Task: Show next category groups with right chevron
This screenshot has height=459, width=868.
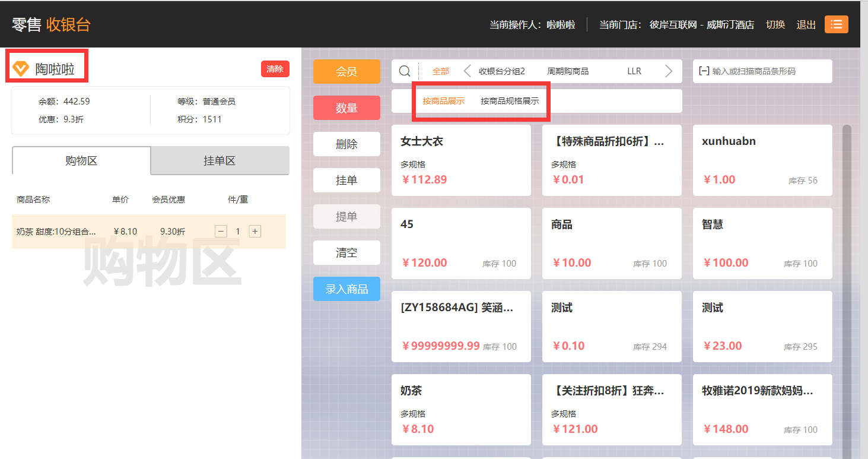Action: pos(669,71)
